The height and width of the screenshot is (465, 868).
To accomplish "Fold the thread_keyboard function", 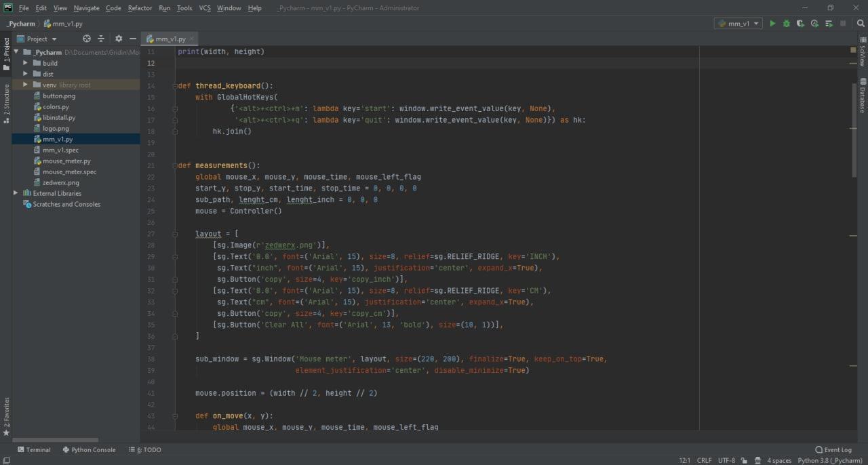I will coord(175,86).
